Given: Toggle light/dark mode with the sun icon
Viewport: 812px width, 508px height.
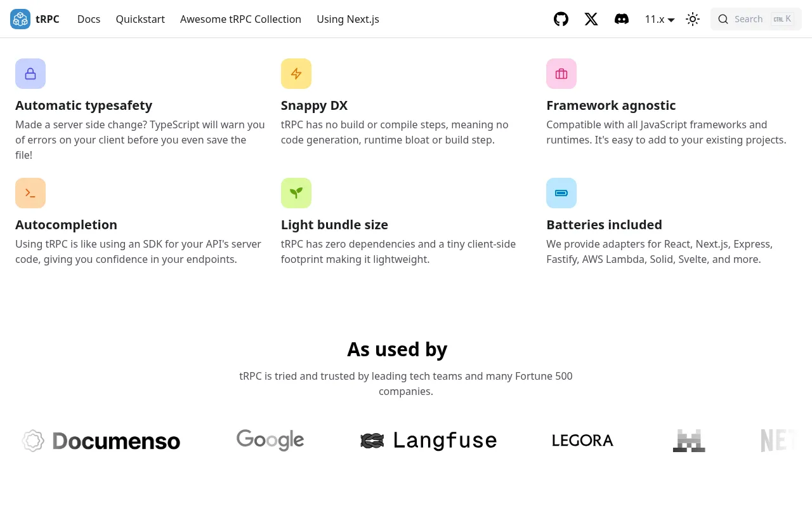Looking at the screenshot, I should pos(693,19).
